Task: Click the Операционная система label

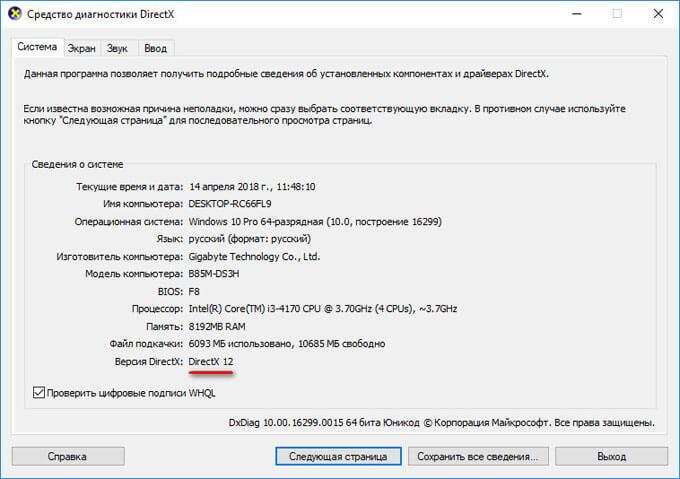Action: coord(129,222)
